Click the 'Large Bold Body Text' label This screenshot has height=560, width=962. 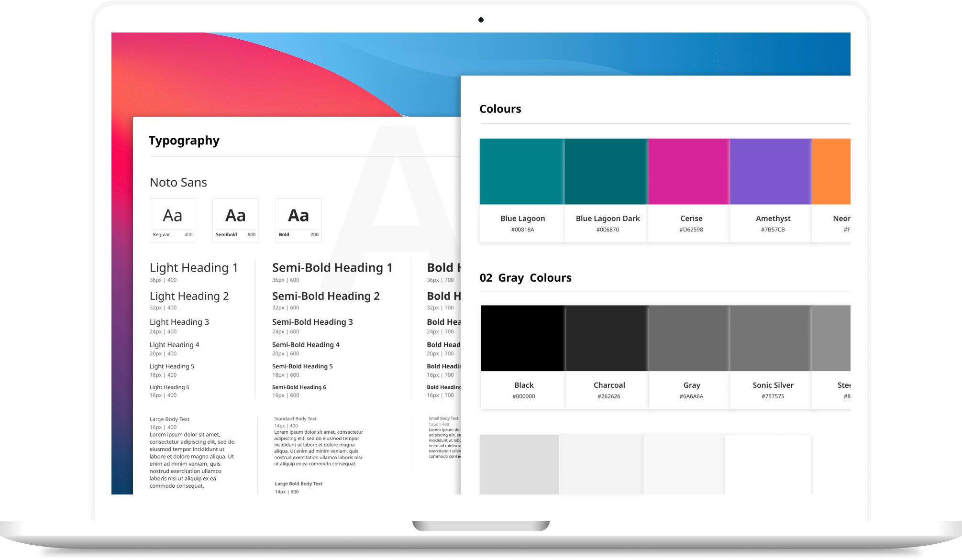coord(299,484)
